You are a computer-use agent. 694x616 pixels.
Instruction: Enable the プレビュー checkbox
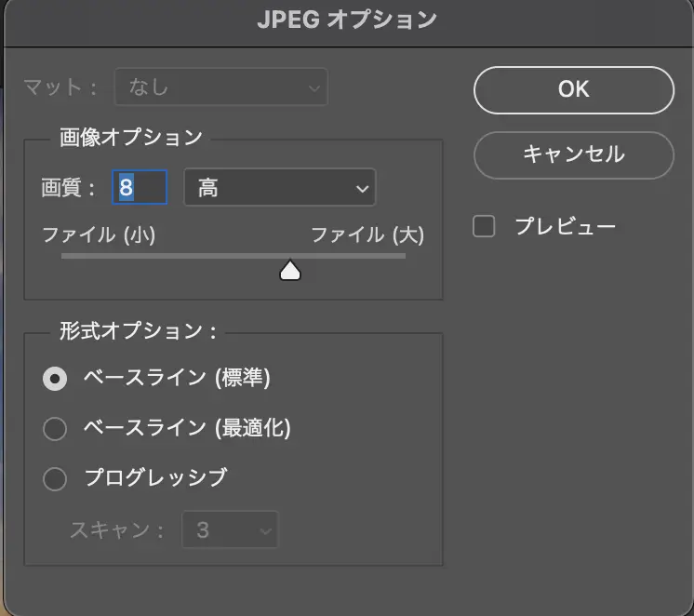click(484, 227)
